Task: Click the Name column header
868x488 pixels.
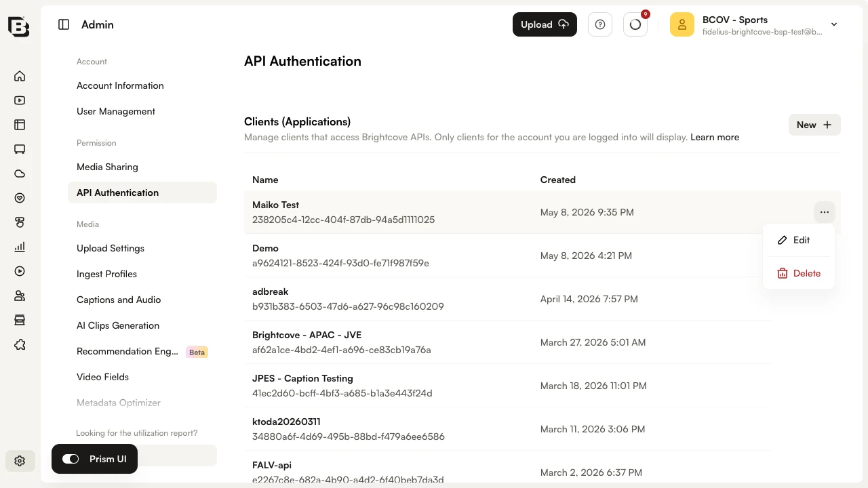Action: 265,180
